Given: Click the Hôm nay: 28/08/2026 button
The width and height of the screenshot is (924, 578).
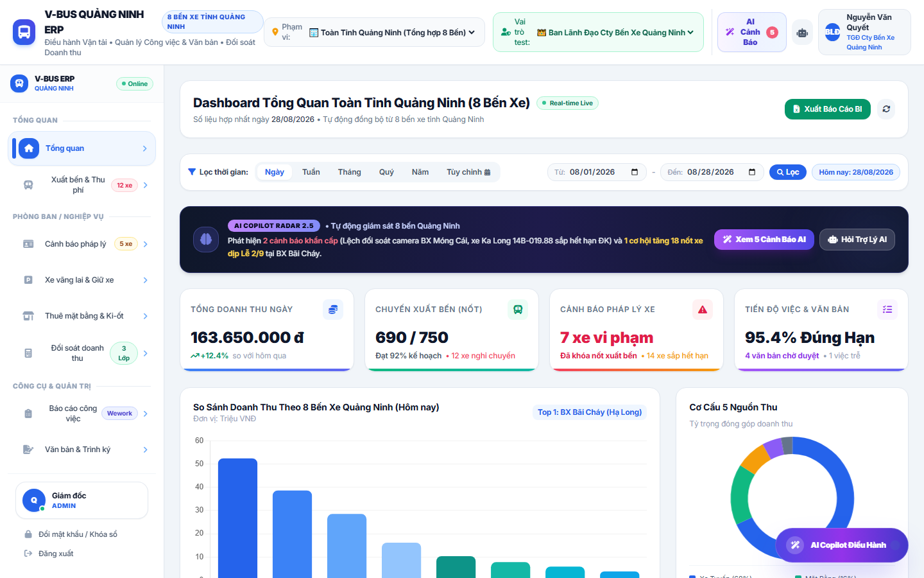Looking at the screenshot, I should (x=856, y=172).
